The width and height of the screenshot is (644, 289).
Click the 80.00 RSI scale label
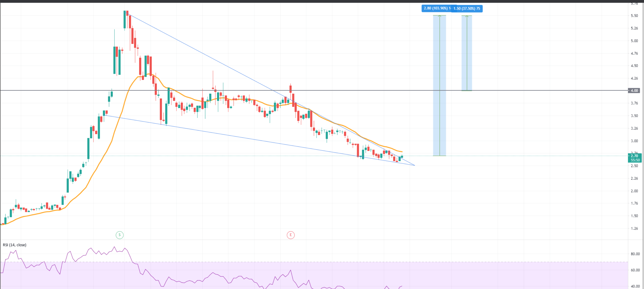click(635, 254)
